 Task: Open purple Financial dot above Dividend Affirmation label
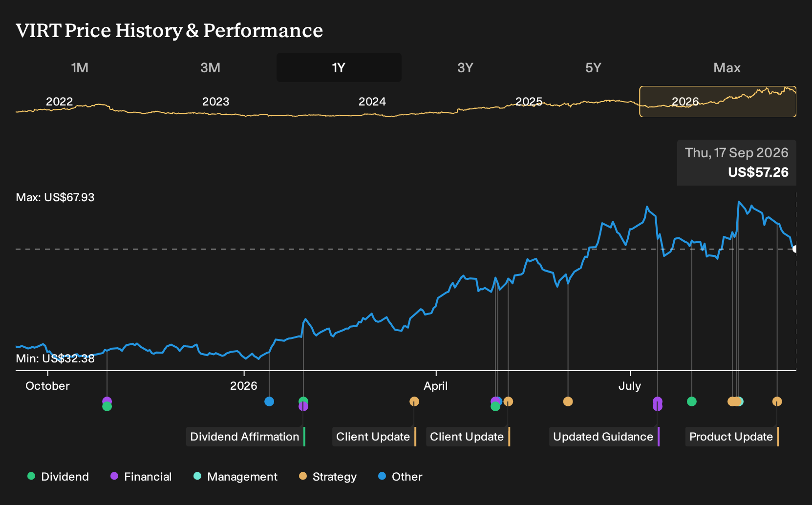click(x=303, y=406)
